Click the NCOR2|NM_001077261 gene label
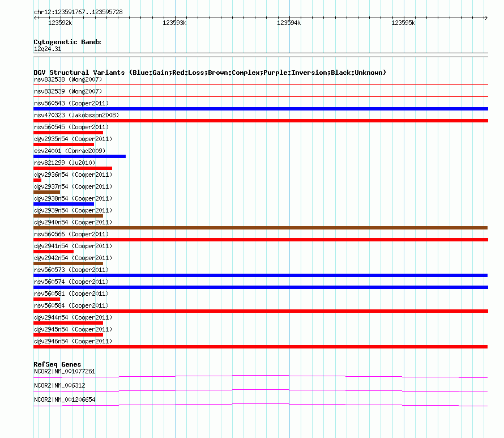The width and height of the screenshot is (504, 438). (65, 372)
